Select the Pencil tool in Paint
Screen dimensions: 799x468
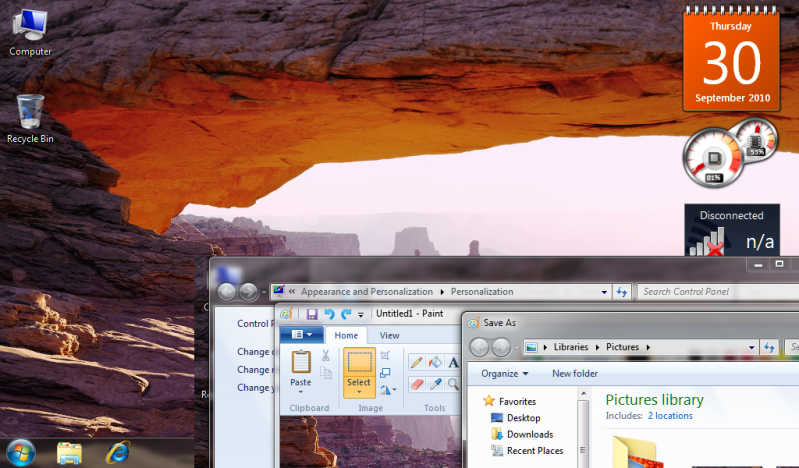pos(416,363)
